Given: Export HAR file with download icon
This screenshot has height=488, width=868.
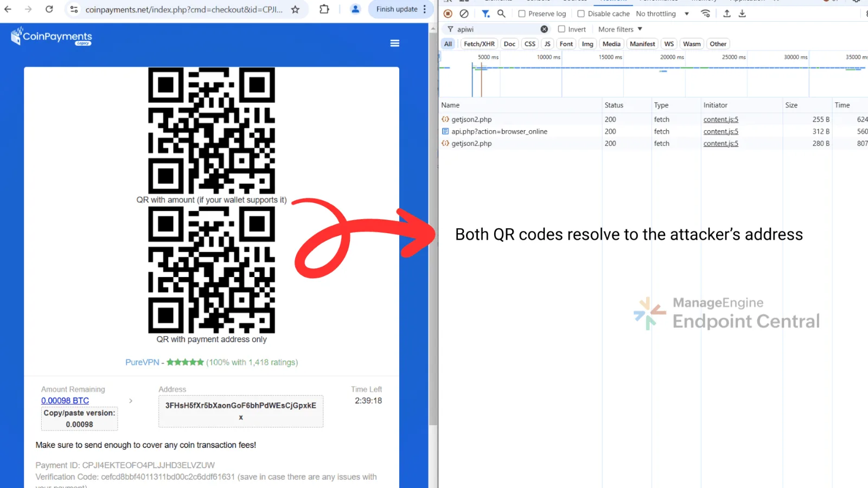Looking at the screenshot, I should tap(742, 14).
